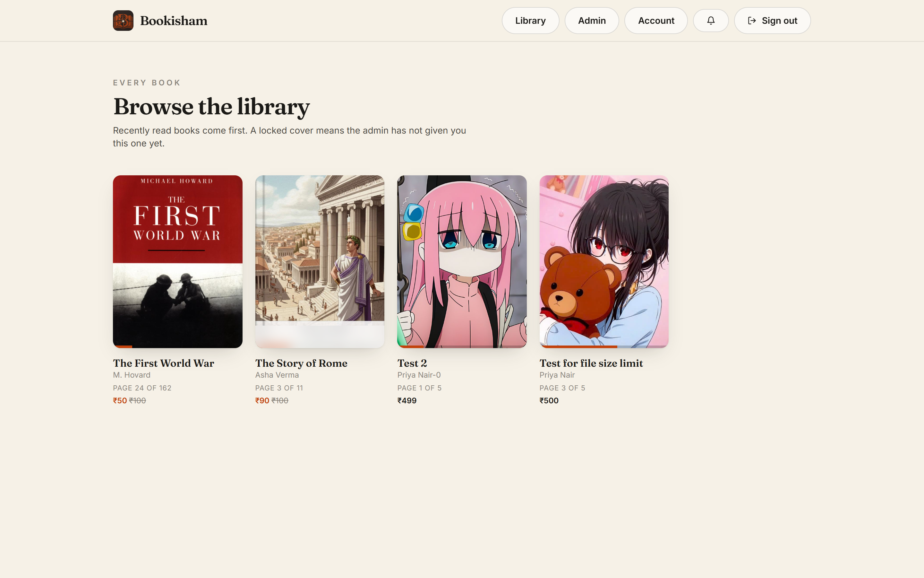
Task: Click The Story of Rome title
Action: 301,363
